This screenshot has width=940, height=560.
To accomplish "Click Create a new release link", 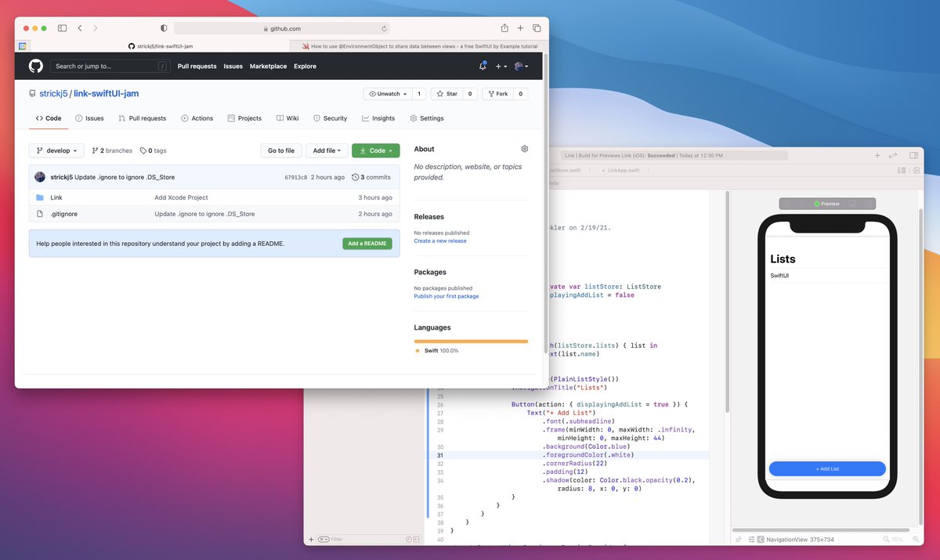I will point(440,241).
